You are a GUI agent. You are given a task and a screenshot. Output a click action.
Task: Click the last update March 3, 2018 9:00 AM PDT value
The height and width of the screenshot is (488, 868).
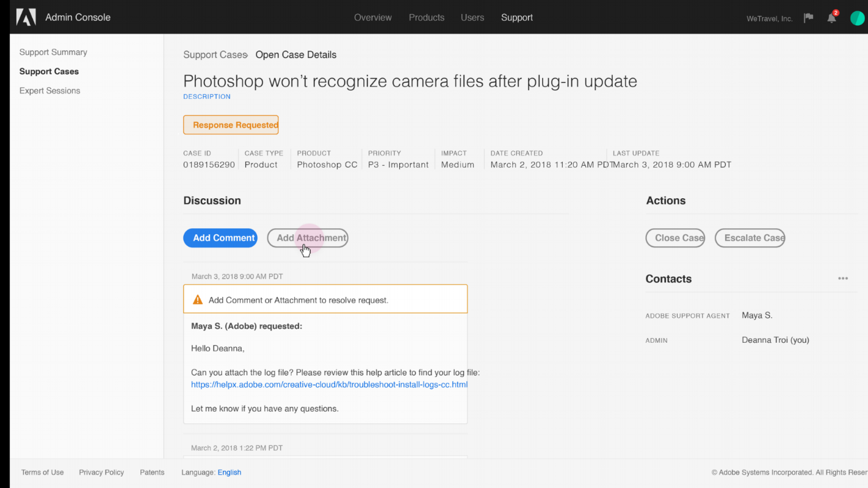click(x=673, y=165)
